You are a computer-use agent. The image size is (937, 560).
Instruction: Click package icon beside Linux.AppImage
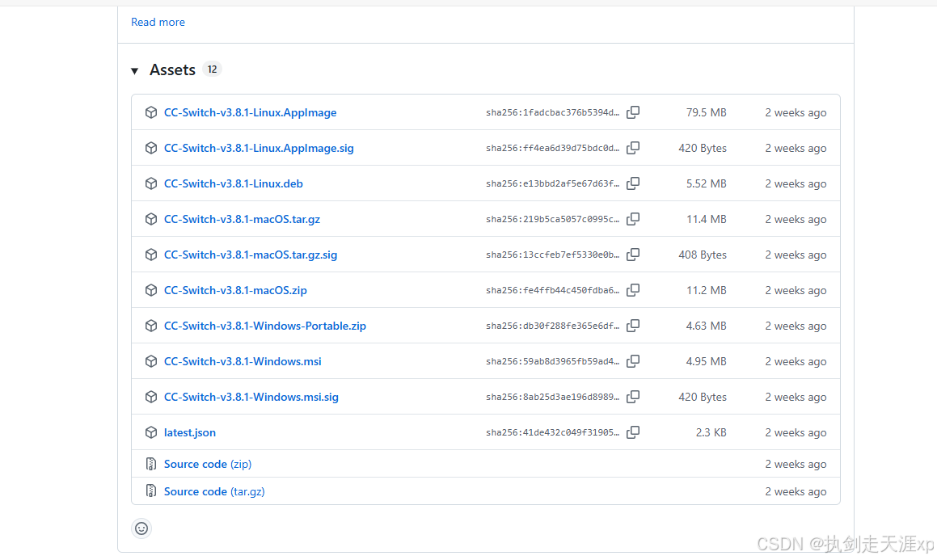click(x=151, y=112)
